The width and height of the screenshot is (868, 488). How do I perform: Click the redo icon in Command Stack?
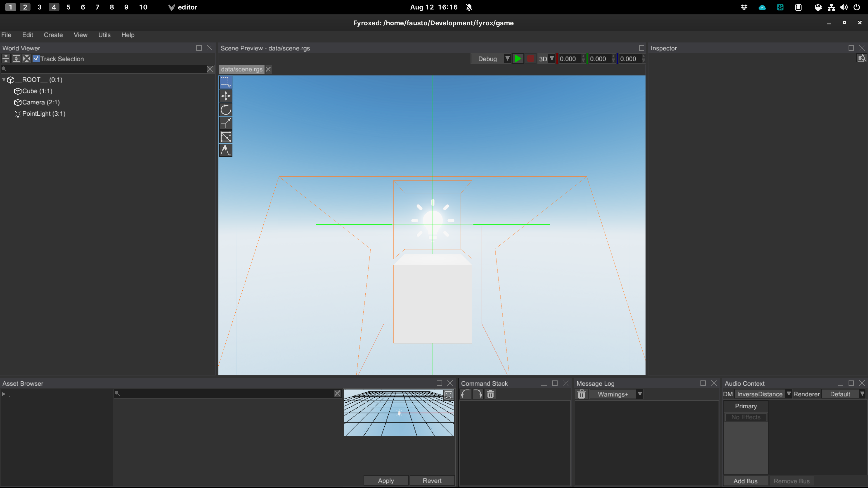tap(478, 394)
